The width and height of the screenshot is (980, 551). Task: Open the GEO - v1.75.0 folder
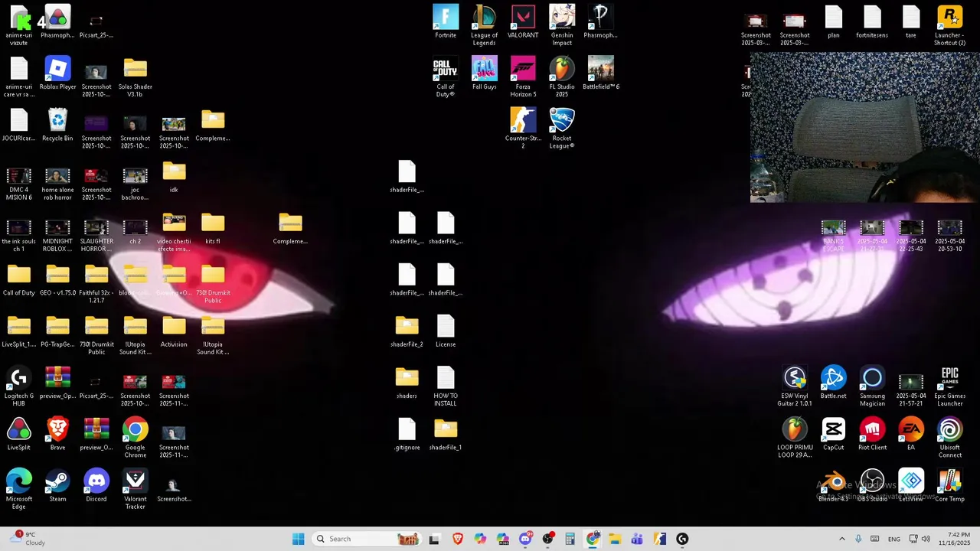click(x=57, y=279)
